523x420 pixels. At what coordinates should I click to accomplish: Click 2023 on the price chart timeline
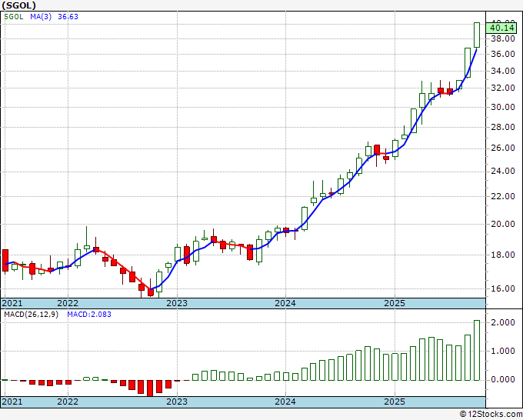point(177,303)
